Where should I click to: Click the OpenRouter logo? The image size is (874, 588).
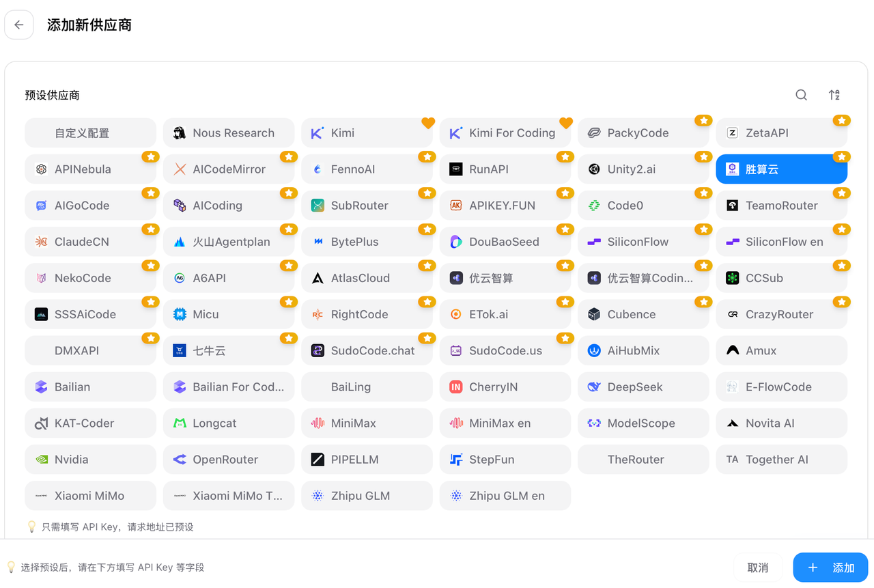180,460
